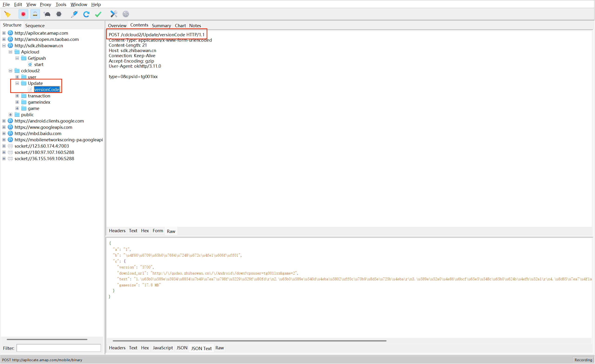Select the JSON response view tab

182,348
